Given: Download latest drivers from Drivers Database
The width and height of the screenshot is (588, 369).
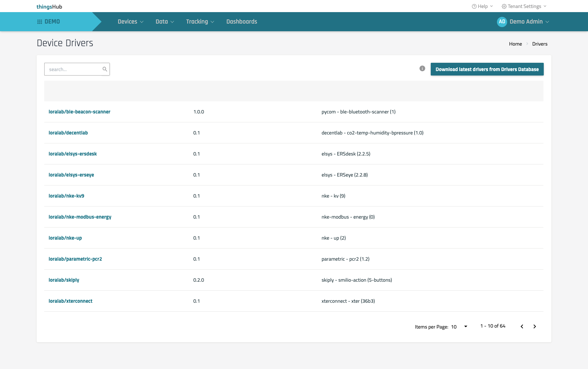Looking at the screenshot, I should tap(487, 69).
